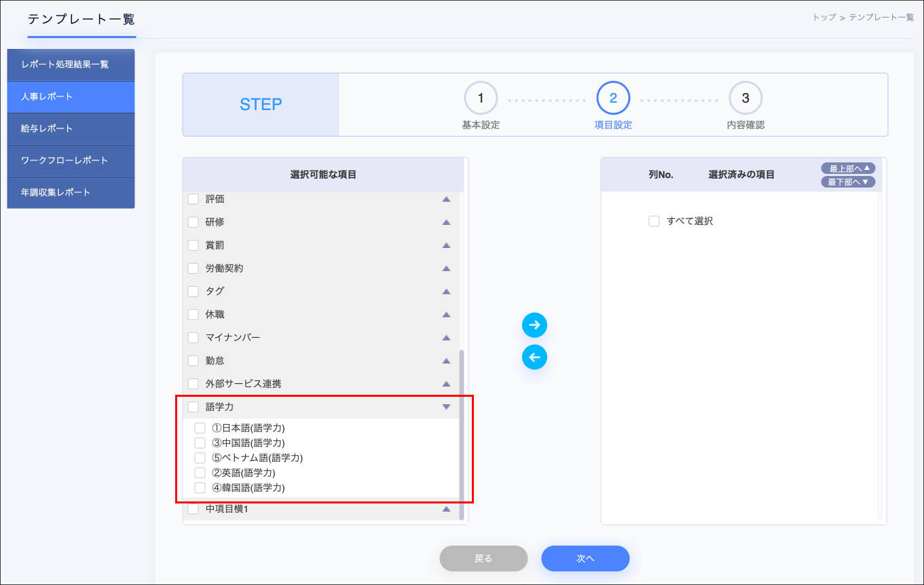Image resolution: width=924 pixels, height=585 pixels.
Task: Click step 2 項目設定 circle
Action: (x=613, y=98)
